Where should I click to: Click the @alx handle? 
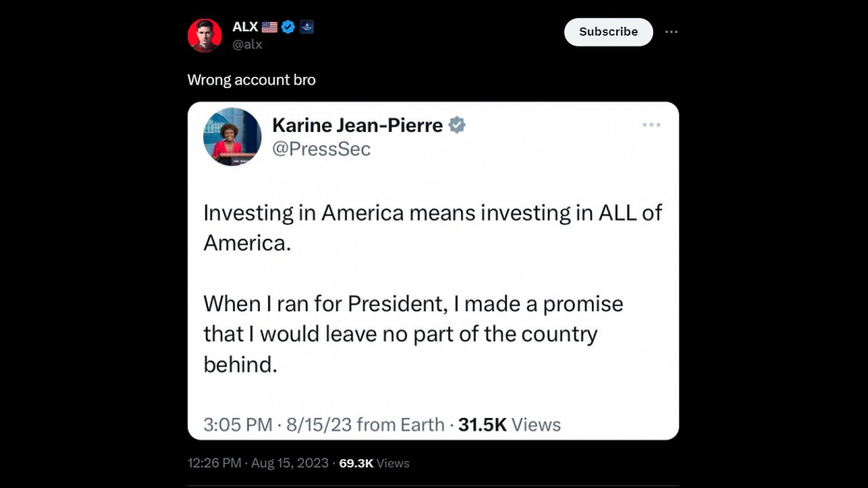tap(247, 44)
